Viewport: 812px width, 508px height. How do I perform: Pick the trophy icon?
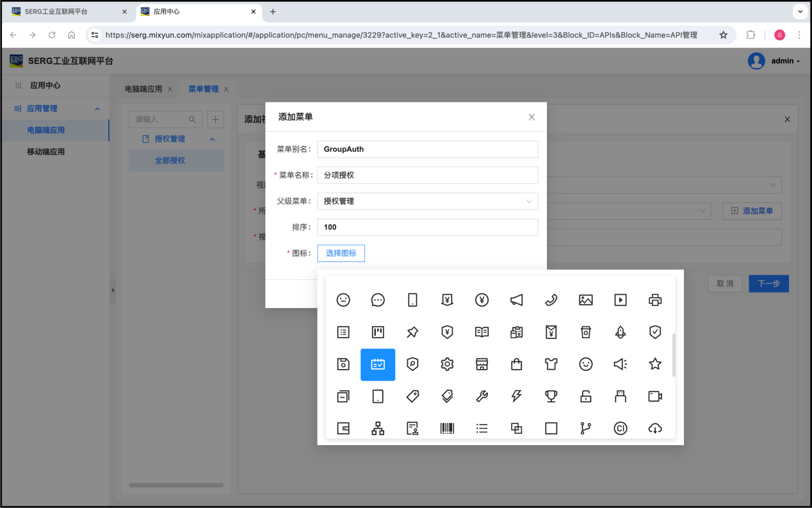point(551,397)
